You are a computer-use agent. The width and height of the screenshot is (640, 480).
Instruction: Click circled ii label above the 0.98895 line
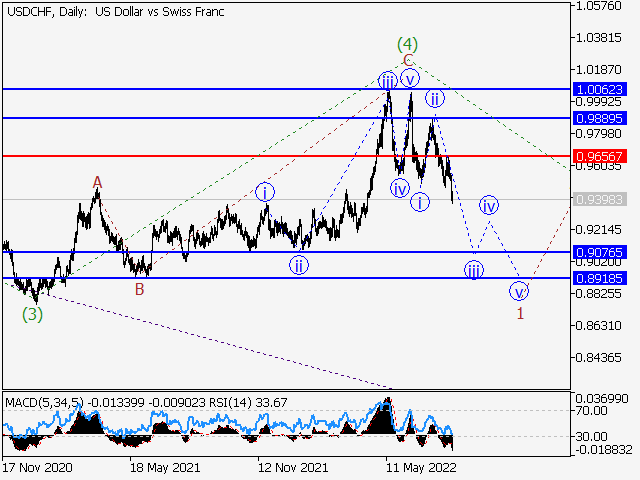click(435, 98)
